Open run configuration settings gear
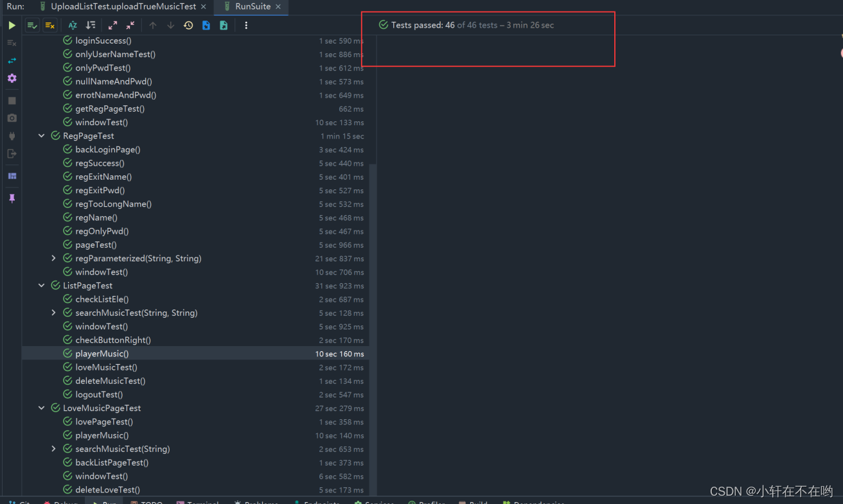The width and height of the screenshot is (843, 504). pos(12,78)
